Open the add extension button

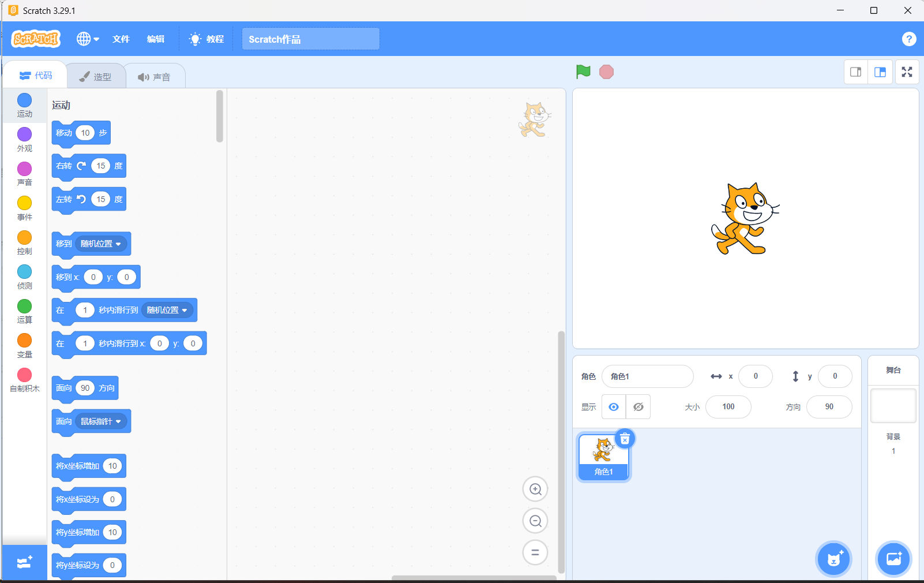(x=25, y=562)
